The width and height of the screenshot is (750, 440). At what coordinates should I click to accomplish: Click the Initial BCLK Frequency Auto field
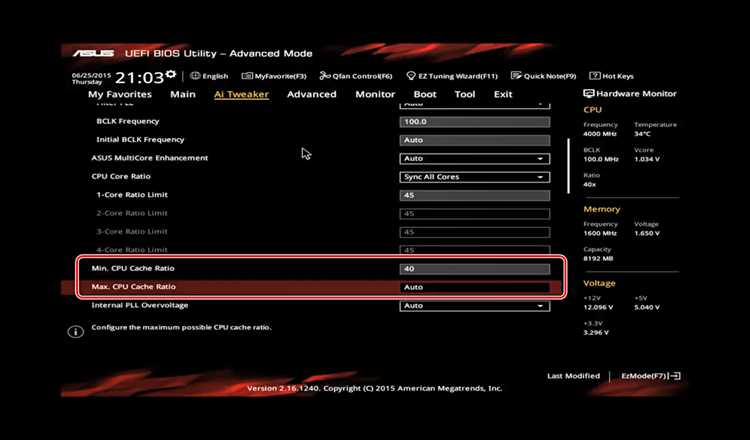click(x=474, y=140)
